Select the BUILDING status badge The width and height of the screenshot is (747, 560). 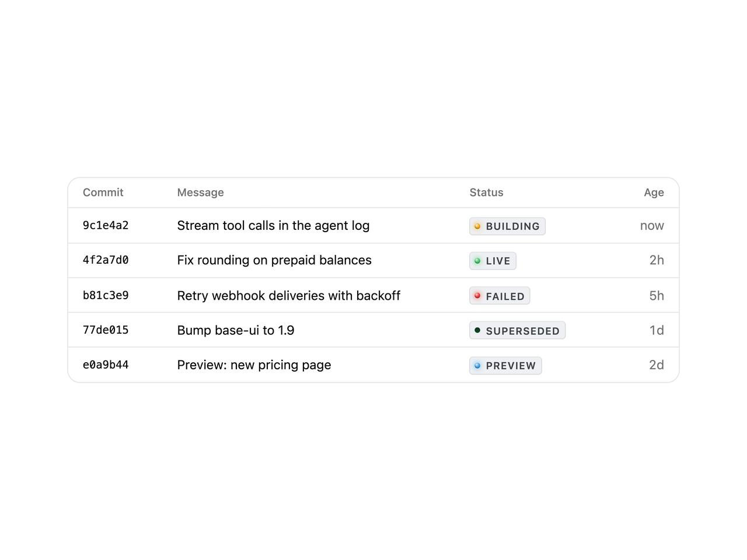pyautogui.click(x=507, y=226)
